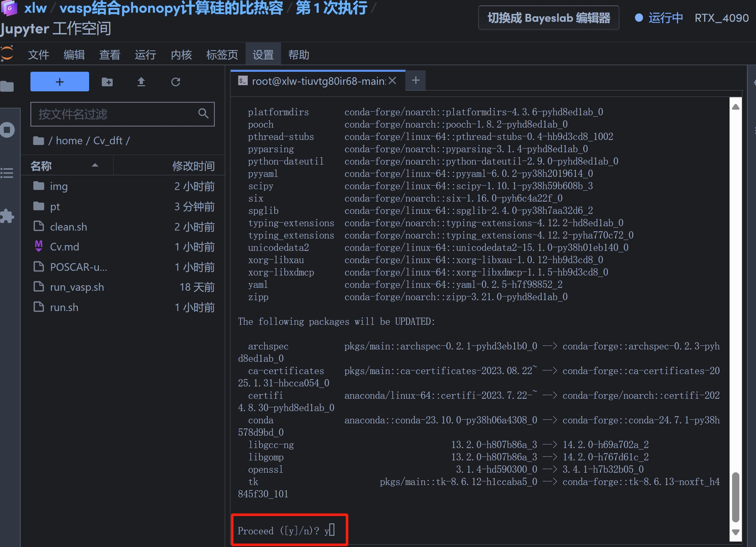Open the running terminals and kernels sidebar icon

[7, 130]
